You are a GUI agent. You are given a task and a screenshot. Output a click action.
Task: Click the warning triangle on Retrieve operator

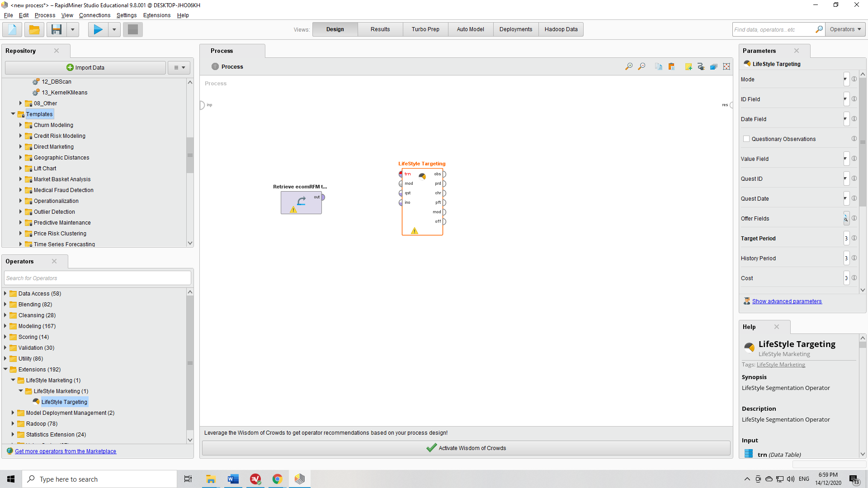(x=293, y=210)
